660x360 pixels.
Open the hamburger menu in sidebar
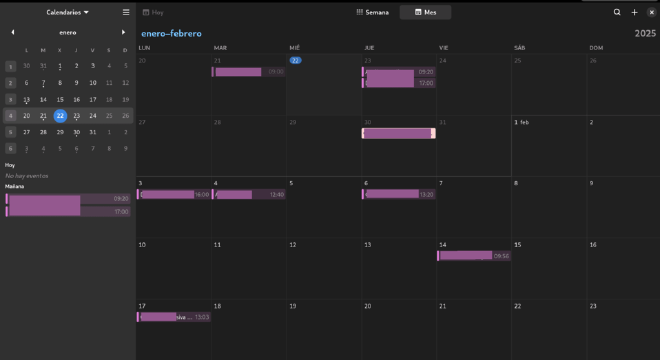(126, 12)
